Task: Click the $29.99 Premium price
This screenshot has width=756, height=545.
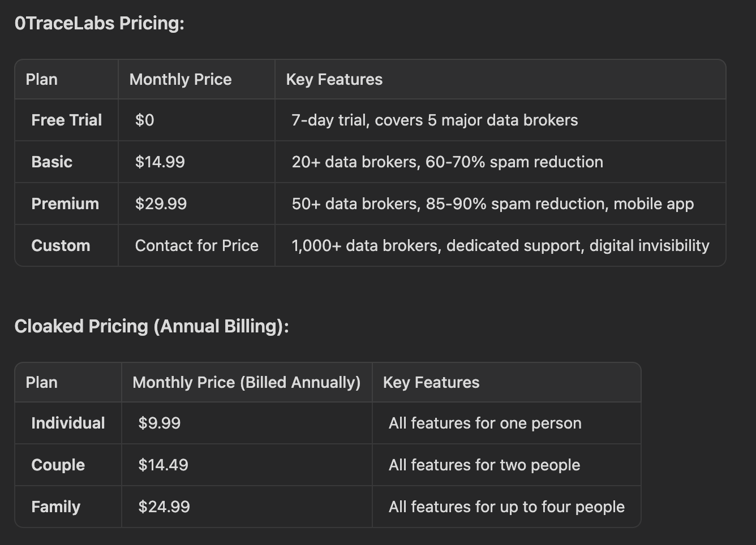Action: [x=161, y=204]
